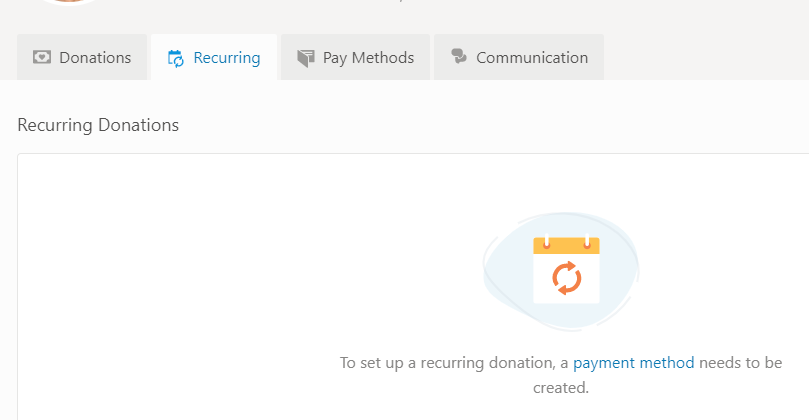Click the orange circular arrows in the calendar
This screenshot has height=420, width=809.
(x=566, y=277)
